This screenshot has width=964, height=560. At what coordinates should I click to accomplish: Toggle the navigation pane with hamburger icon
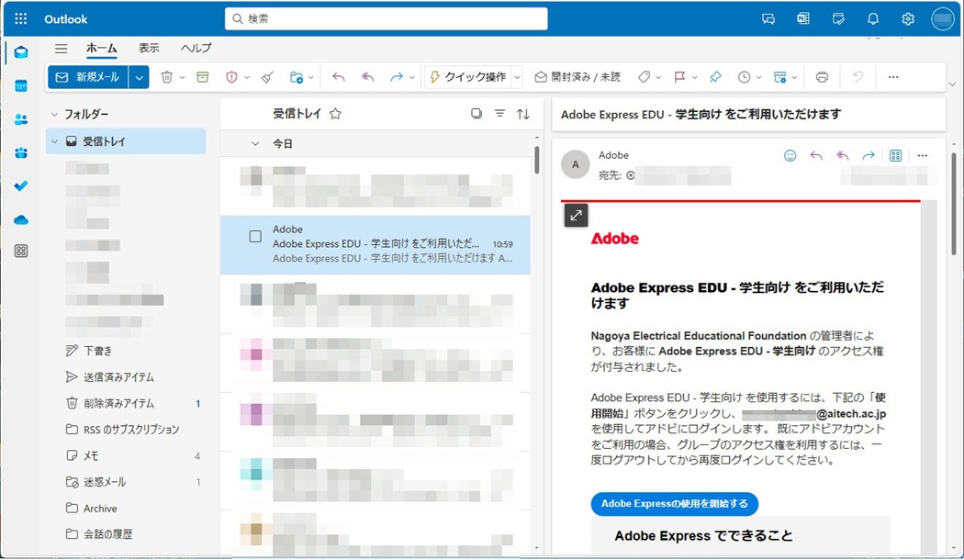click(62, 49)
